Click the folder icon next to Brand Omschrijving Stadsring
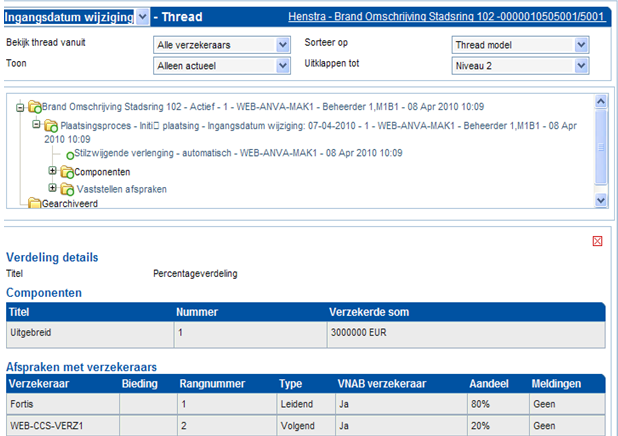This screenshot has height=436, width=618. coord(34,106)
